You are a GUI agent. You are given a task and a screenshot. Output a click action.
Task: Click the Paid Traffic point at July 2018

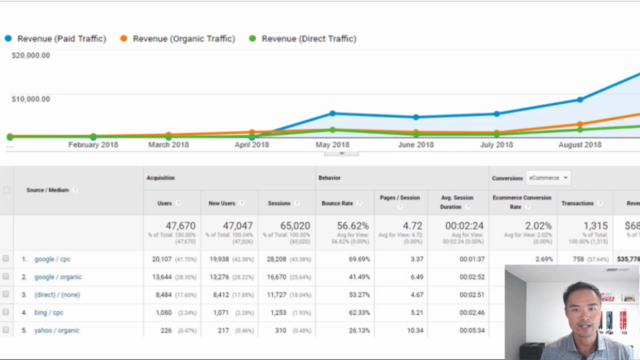pyautogui.click(x=496, y=114)
